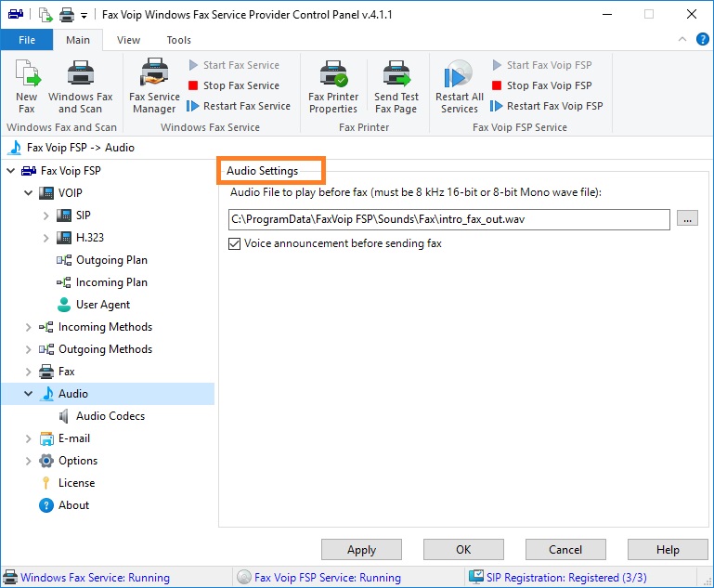Expand the Fax tree node
Image resolution: width=714 pixels, height=588 pixels.
coord(28,372)
